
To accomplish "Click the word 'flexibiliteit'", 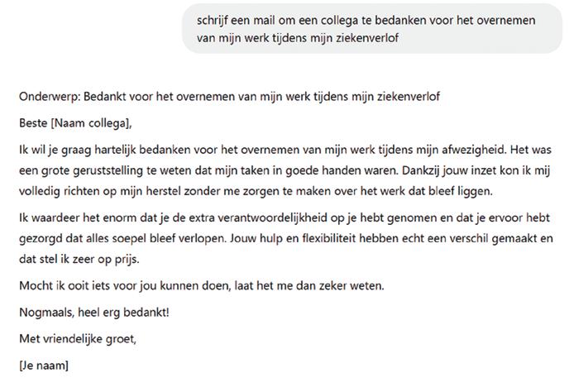I will coord(329,238).
